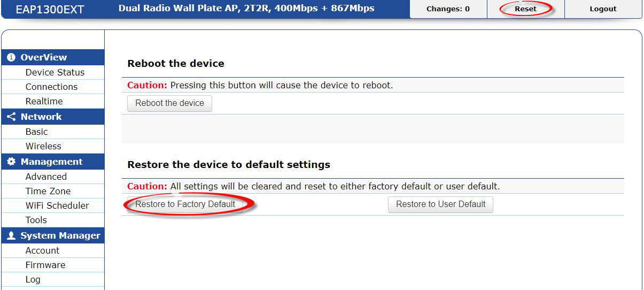
Task: Open Account settings
Action: pyautogui.click(x=42, y=250)
